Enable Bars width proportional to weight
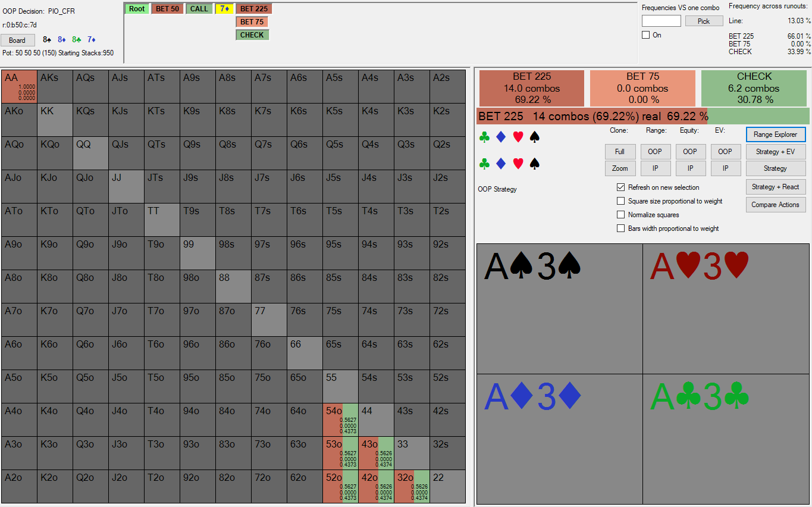The width and height of the screenshot is (812, 507). (x=621, y=229)
